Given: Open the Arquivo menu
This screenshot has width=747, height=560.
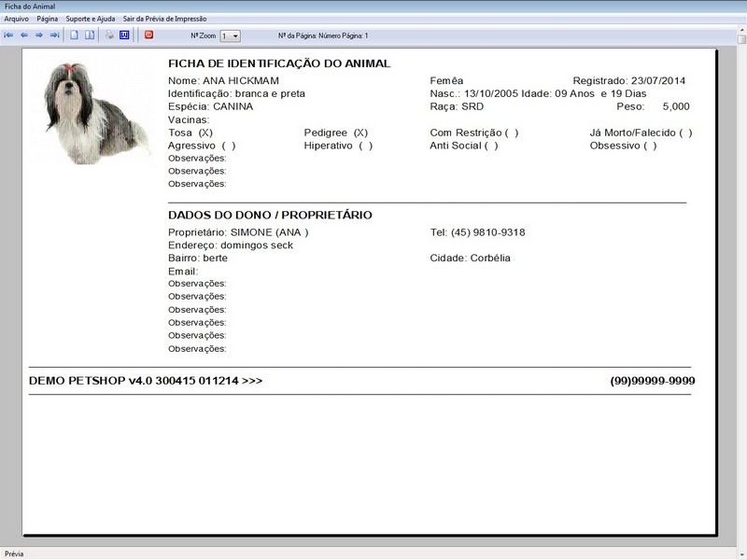Looking at the screenshot, I should coord(17,16).
